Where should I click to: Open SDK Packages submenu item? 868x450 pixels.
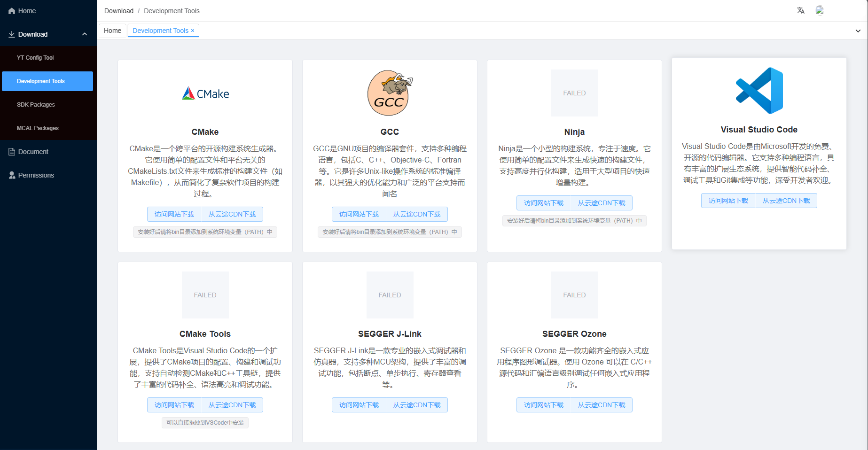pyautogui.click(x=47, y=105)
